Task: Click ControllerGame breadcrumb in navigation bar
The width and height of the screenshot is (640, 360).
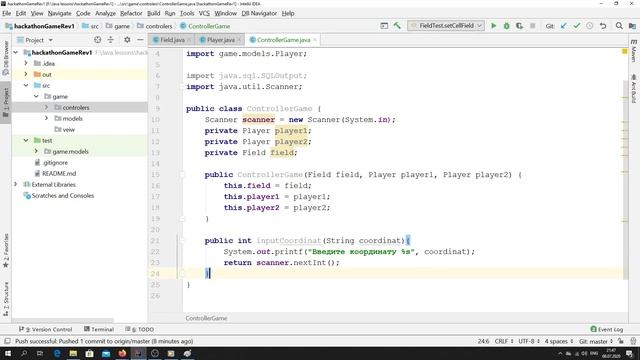Action: 209,26
